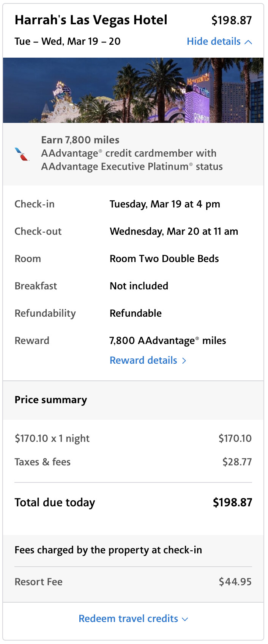Click the Earn 7,800 miles text
The height and width of the screenshot is (644, 268).
tap(80, 140)
